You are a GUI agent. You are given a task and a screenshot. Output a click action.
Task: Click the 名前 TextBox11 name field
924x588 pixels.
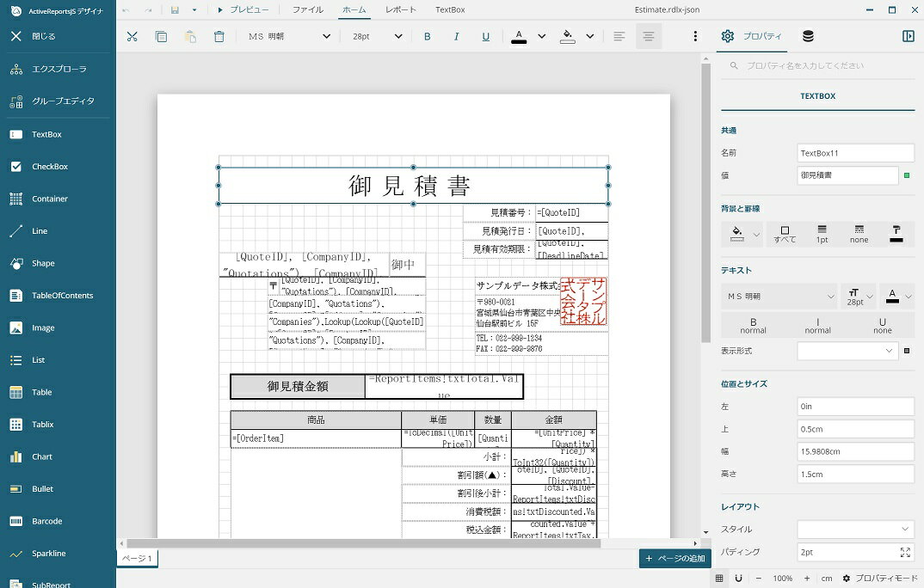pos(855,153)
